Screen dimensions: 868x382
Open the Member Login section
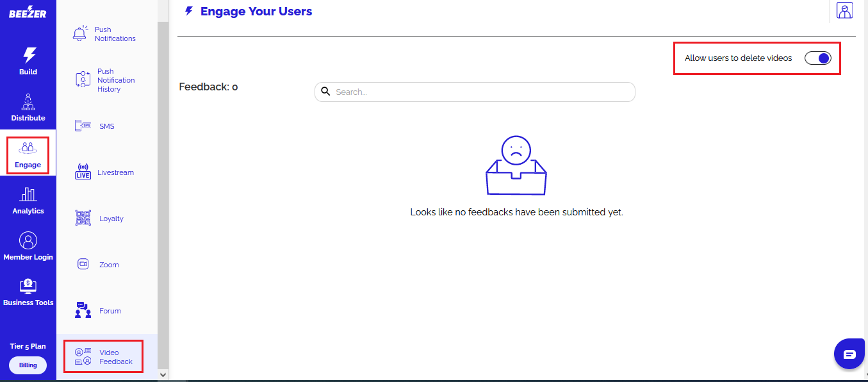28,247
